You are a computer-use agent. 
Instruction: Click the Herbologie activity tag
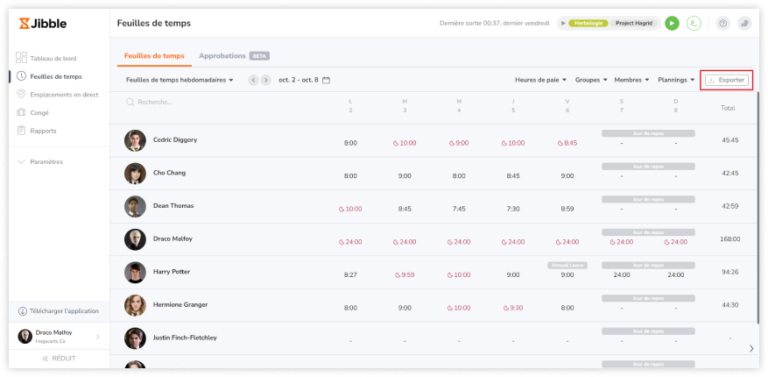tap(588, 23)
